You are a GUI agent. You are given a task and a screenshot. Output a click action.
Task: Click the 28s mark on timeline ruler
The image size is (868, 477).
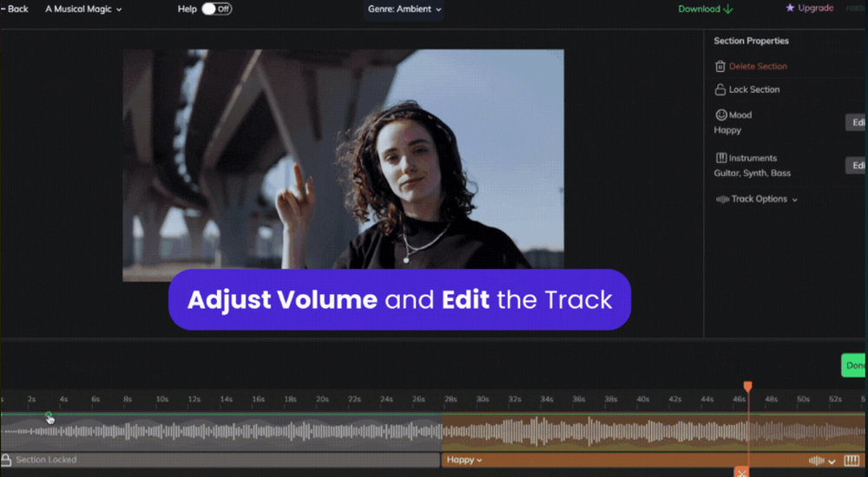click(x=450, y=399)
